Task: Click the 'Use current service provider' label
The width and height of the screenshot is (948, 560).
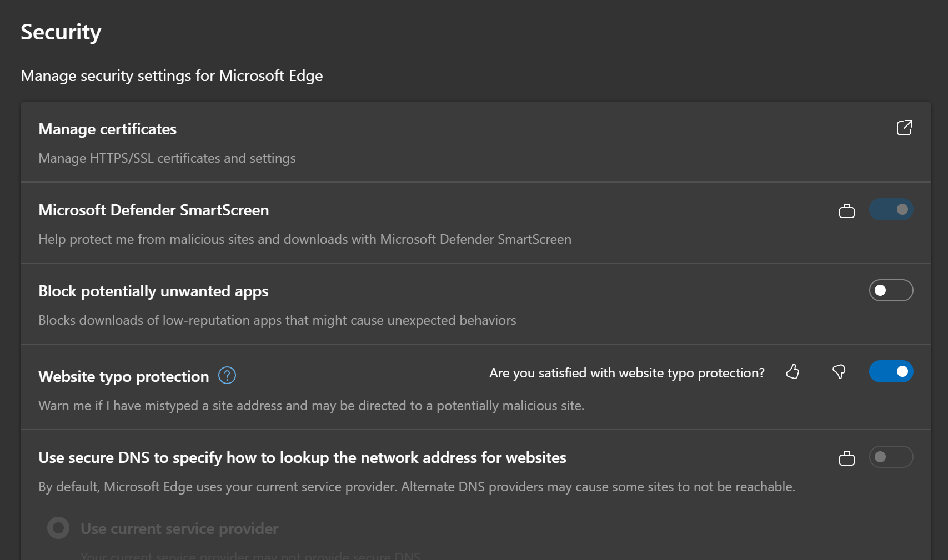Action: click(179, 529)
